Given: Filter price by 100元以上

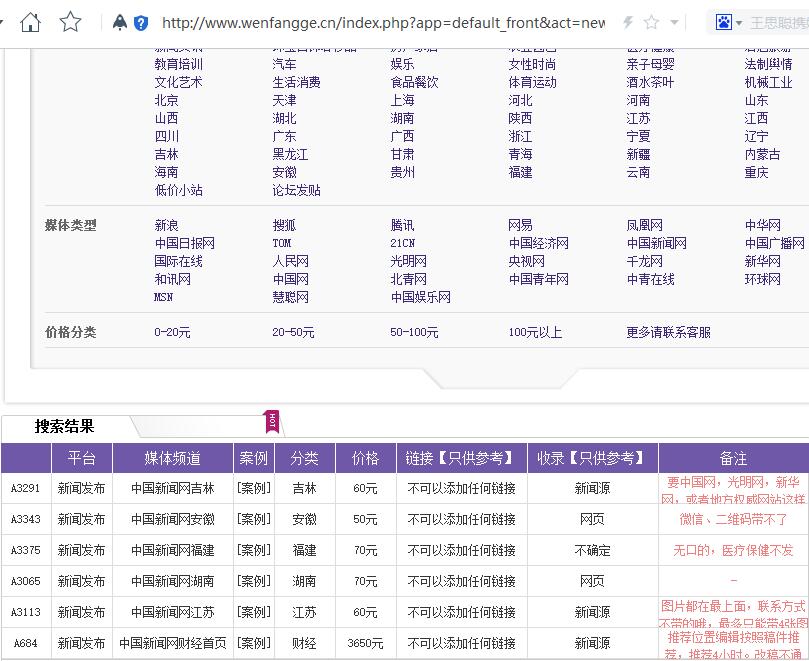Looking at the screenshot, I should (535, 332).
